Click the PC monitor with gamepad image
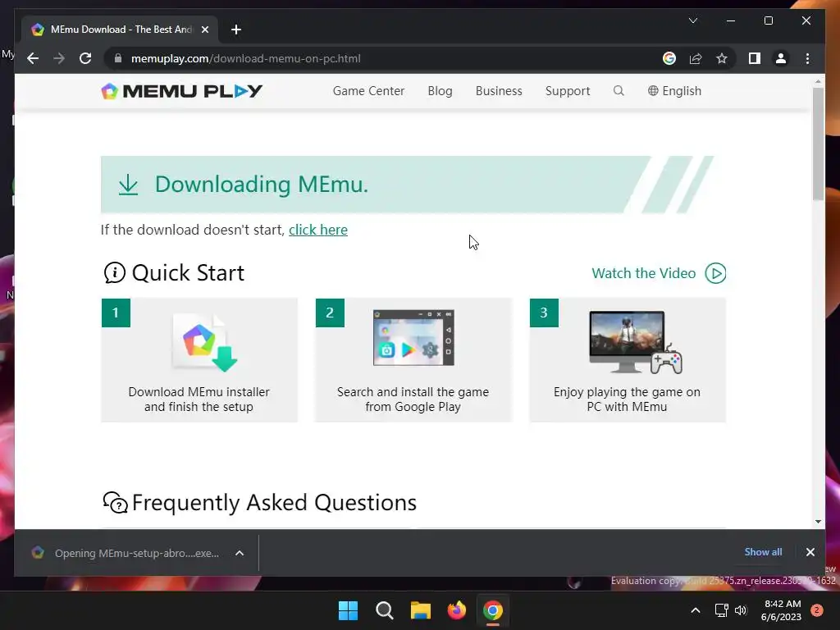The width and height of the screenshot is (840, 630). pos(636,342)
